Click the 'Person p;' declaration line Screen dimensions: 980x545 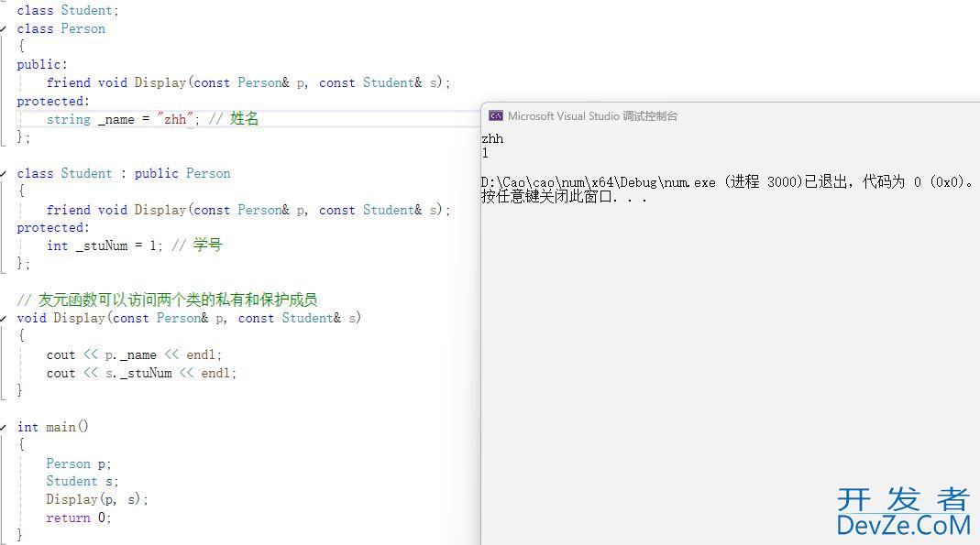(79, 463)
